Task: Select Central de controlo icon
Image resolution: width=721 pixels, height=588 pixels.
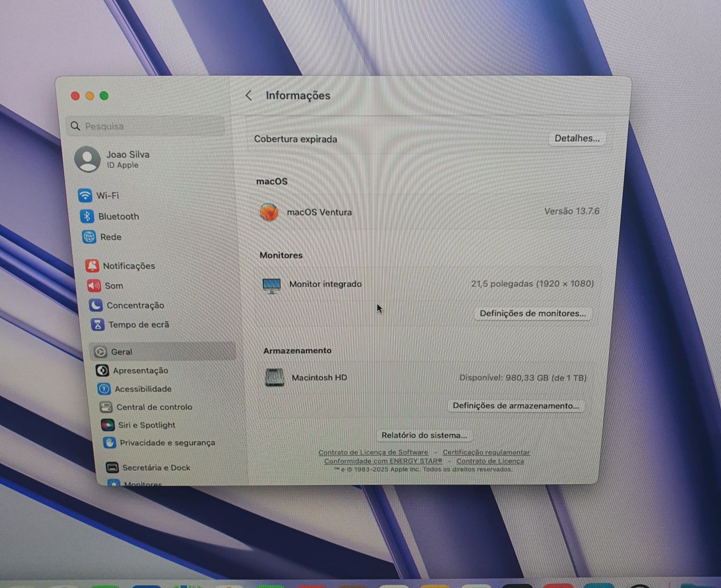Action: click(x=105, y=407)
